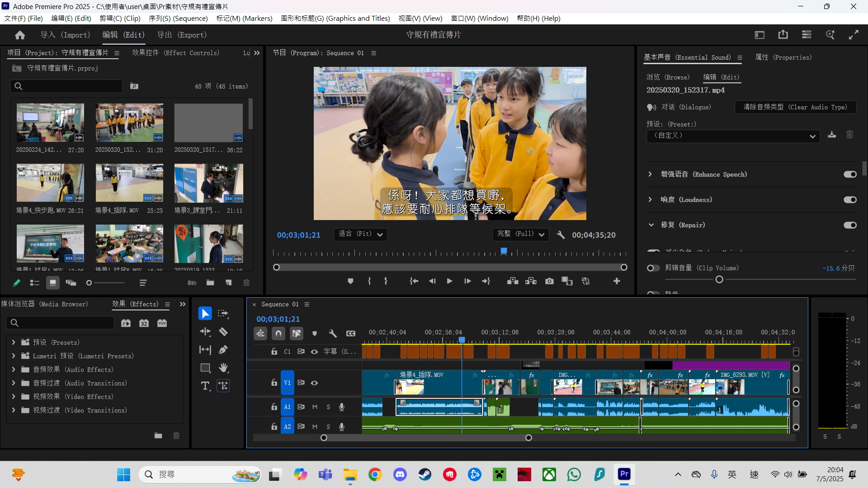
Task: Collapse Repair section
Action: coord(651,225)
